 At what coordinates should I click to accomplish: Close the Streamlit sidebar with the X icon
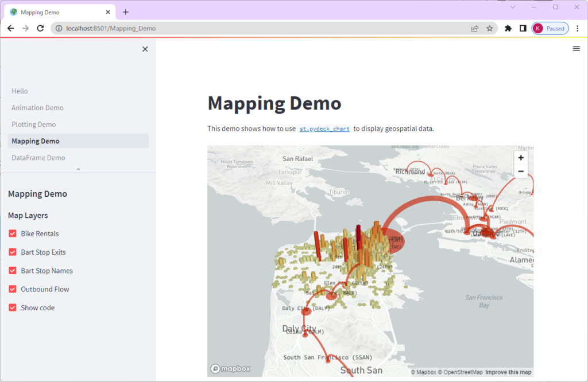(145, 49)
